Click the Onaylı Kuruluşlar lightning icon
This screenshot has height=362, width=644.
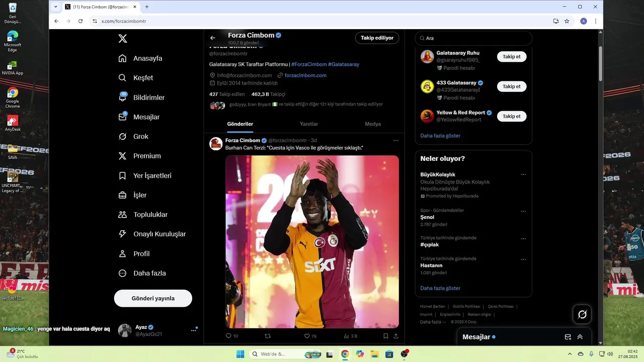[x=122, y=234]
